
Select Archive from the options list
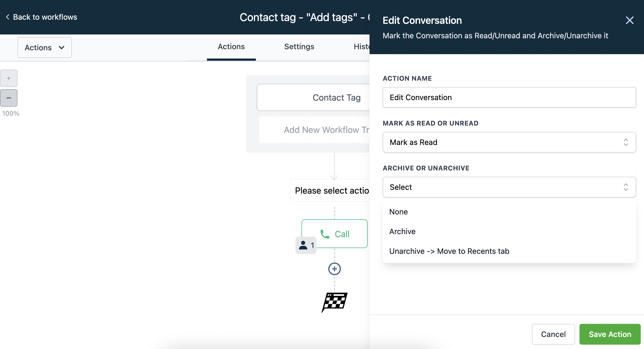[x=402, y=231]
